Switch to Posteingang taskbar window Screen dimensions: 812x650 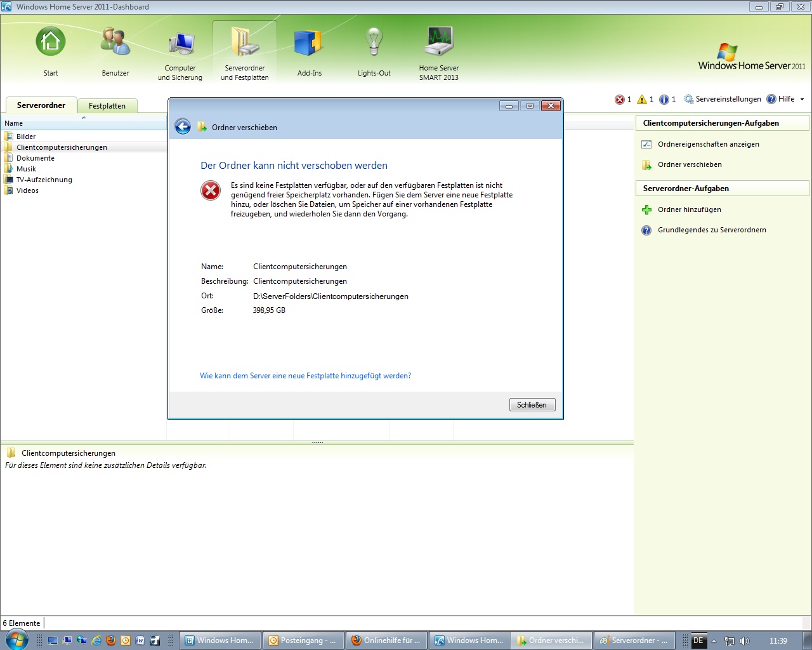point(303,640)
